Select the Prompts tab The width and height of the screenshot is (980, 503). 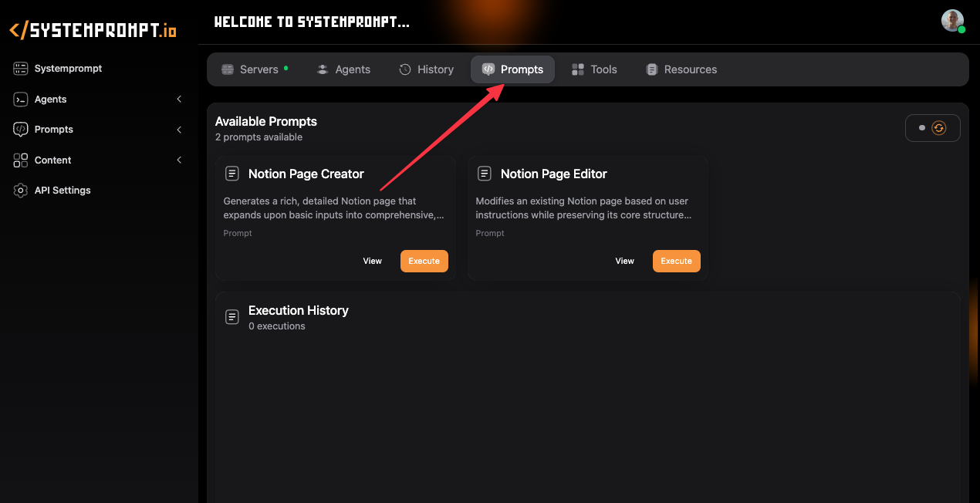512,69
